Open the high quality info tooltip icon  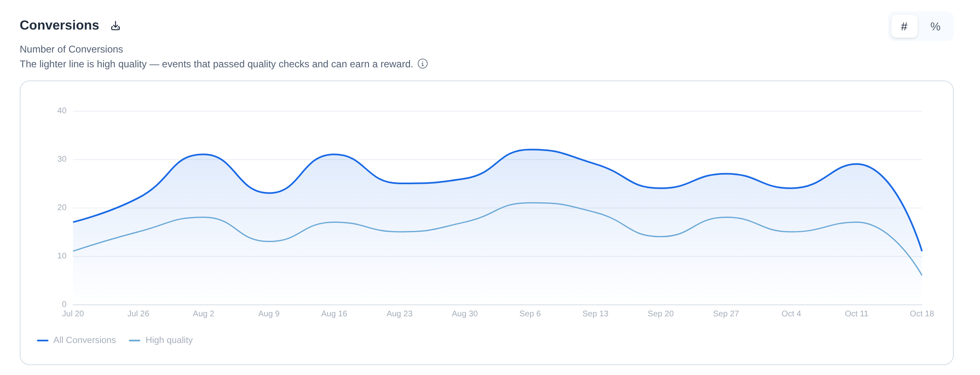[423, 64]
